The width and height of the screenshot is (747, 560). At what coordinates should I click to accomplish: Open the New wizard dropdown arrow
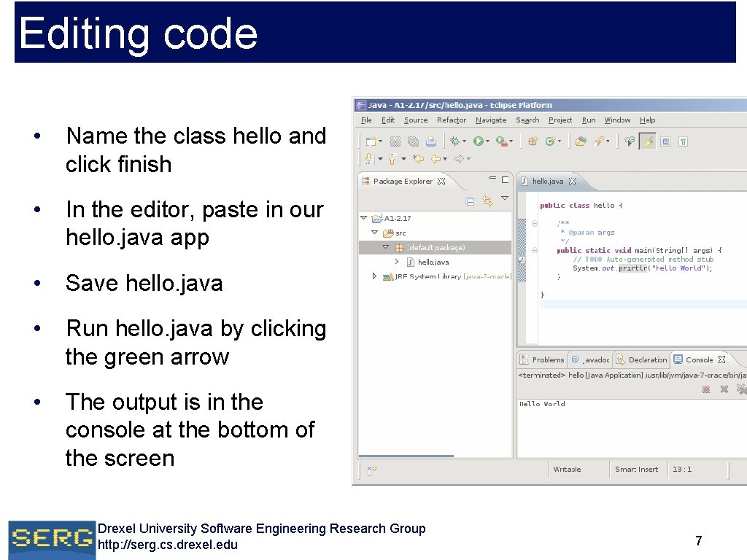(x=380, y=141)
